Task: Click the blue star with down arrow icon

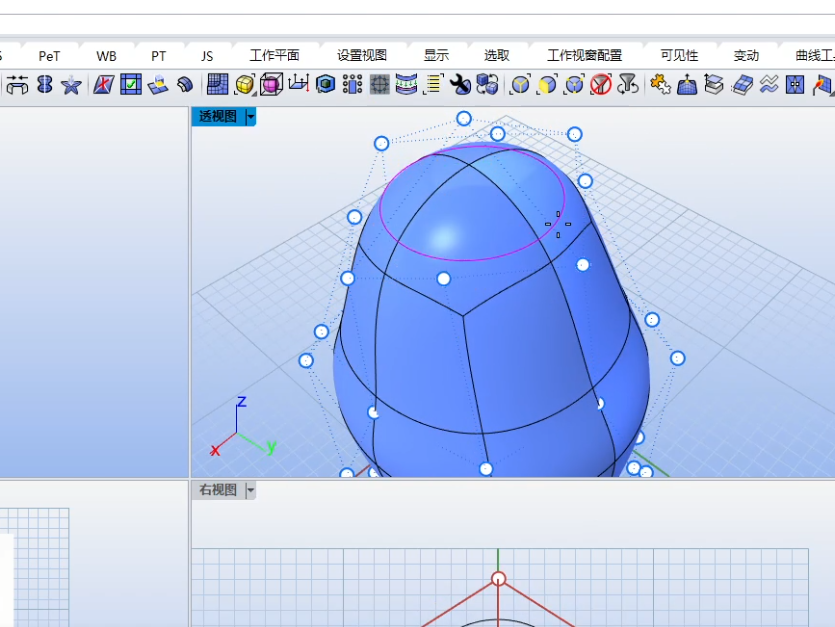Action: click(x=71, y=85)
